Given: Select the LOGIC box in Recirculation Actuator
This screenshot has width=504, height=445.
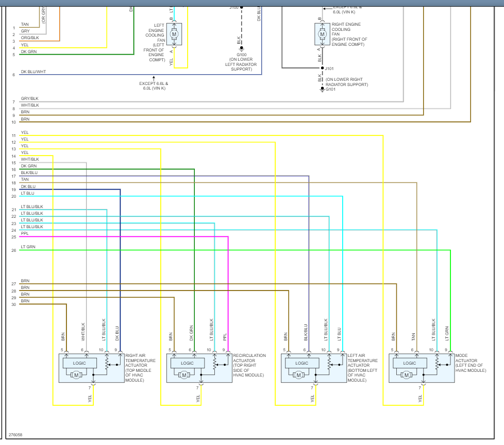Looking at the screenshot, I should [x=187, y=363].
